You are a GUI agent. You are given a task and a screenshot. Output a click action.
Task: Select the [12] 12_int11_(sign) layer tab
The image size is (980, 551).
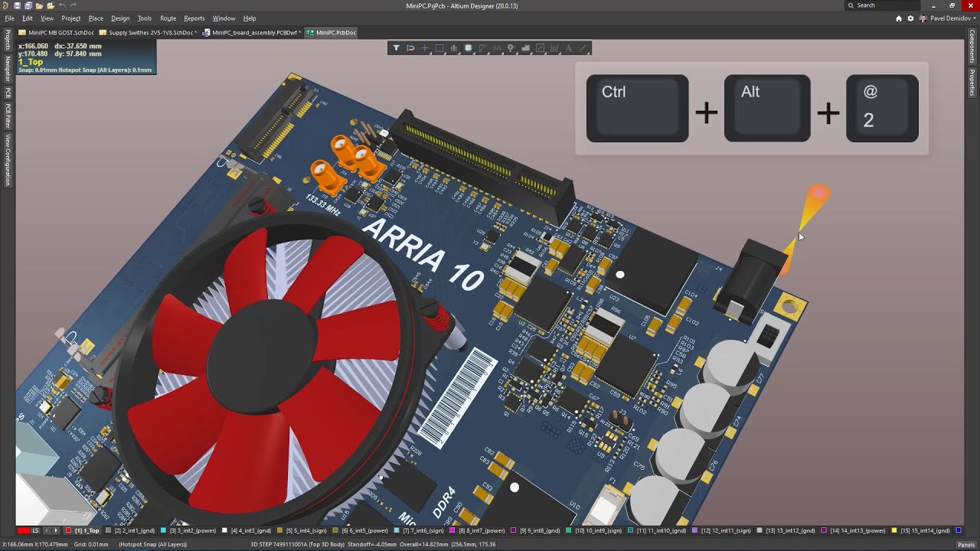pos(720,530)
